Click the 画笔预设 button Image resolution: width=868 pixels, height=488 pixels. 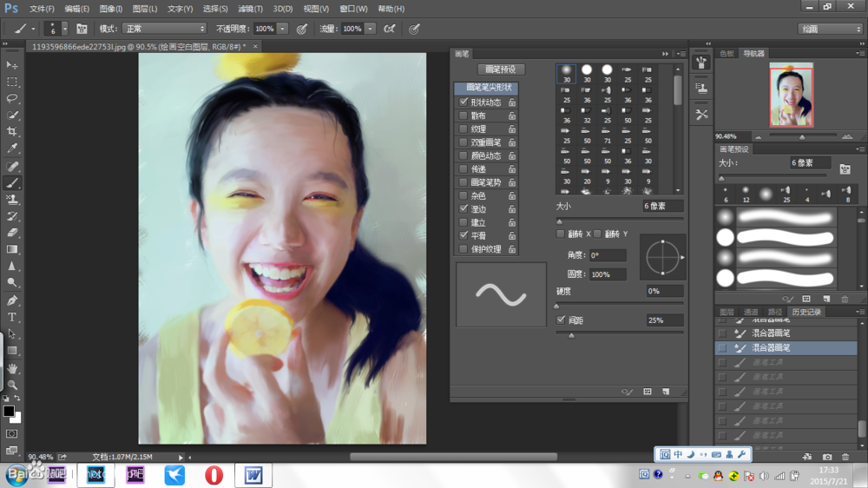point(501,69)
